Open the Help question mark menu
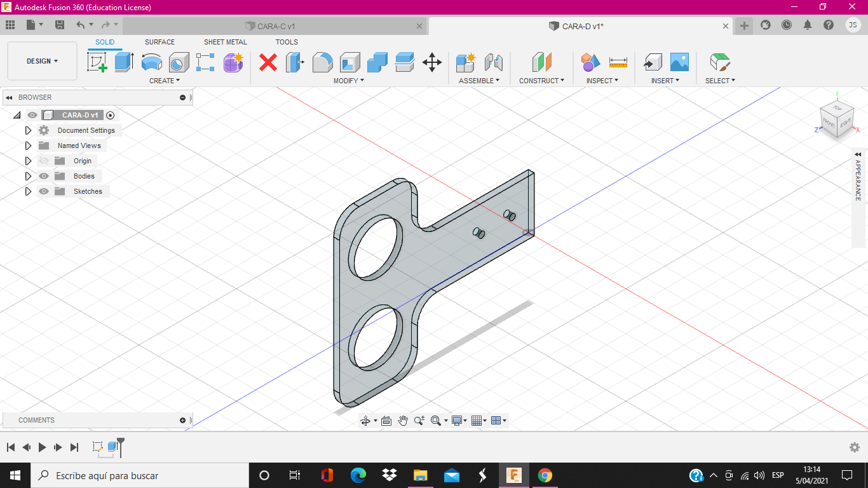Screen dimensions: 868x488 (x=829, y=25)
